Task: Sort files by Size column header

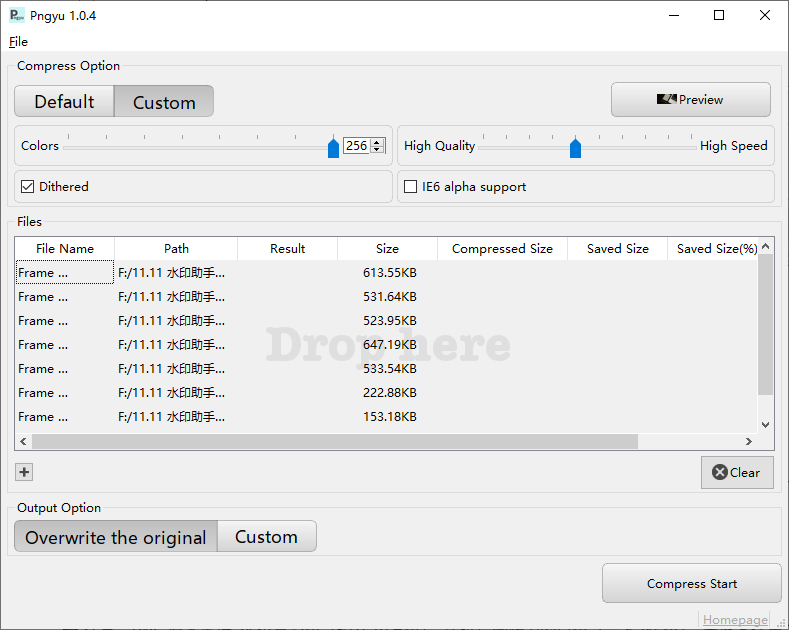Action: click(387, 249)
